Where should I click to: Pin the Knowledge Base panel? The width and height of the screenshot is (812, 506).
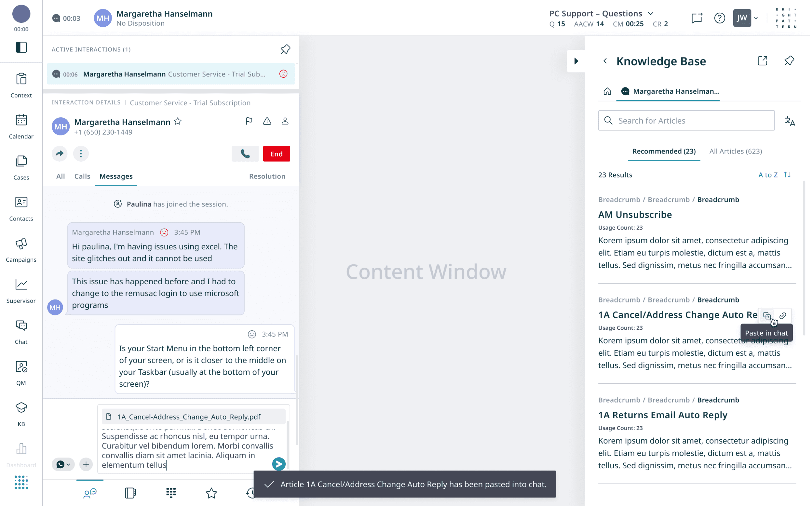click(x=789, y=61)
